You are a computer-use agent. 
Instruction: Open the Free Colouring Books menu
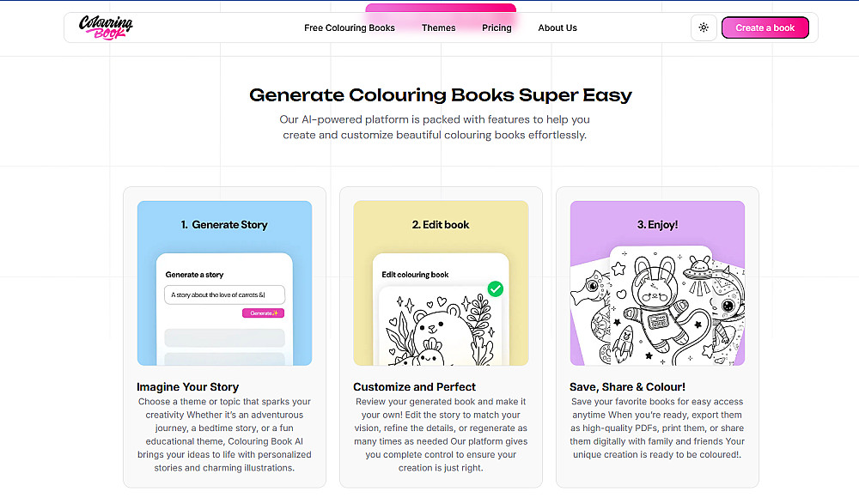click(350, 27)
